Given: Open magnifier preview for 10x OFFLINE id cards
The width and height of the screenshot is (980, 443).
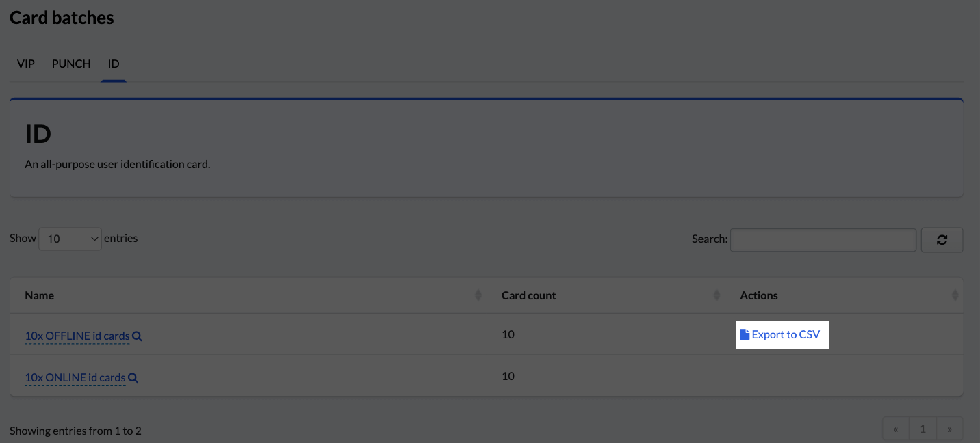Looking at the screenshot, I should (138, 336).
